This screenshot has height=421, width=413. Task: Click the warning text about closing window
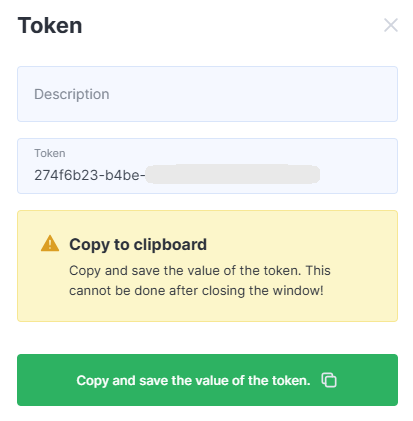click(x=200, y=281)
